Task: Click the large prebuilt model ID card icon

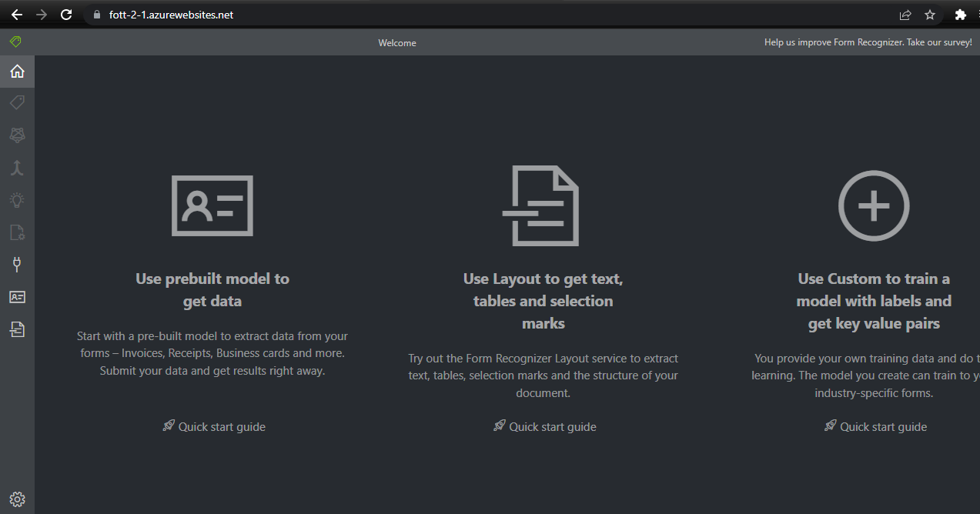Action: point(212,206)
